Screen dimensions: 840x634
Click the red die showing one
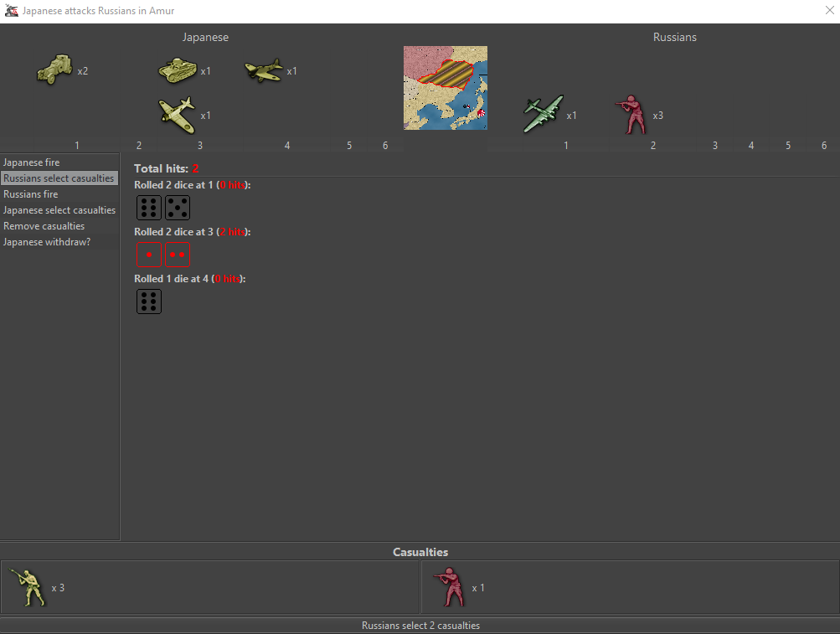pyautogui.click(x=149, y=255)
